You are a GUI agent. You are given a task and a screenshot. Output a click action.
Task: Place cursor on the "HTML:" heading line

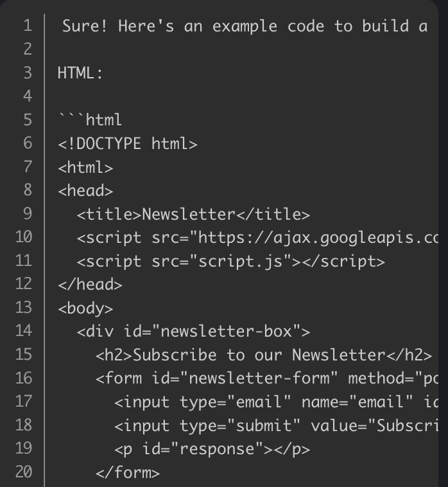[x=80, y=73]
